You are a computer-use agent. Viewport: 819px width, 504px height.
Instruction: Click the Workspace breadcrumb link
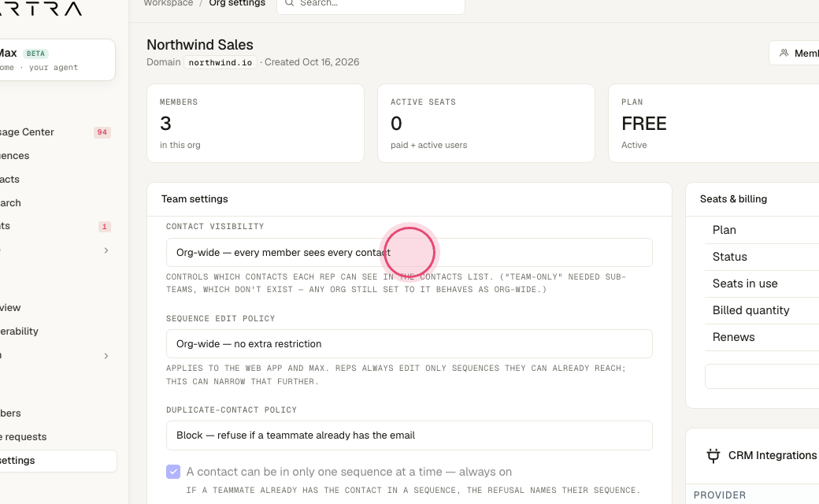coord(169,2)
